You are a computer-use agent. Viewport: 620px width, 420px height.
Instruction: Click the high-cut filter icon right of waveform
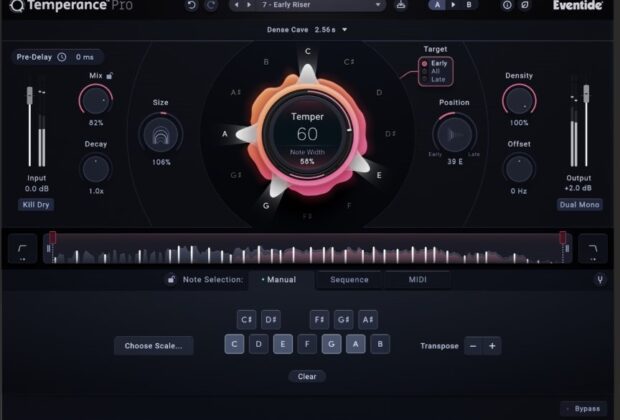pyautogui.click(x=592, y=249)
